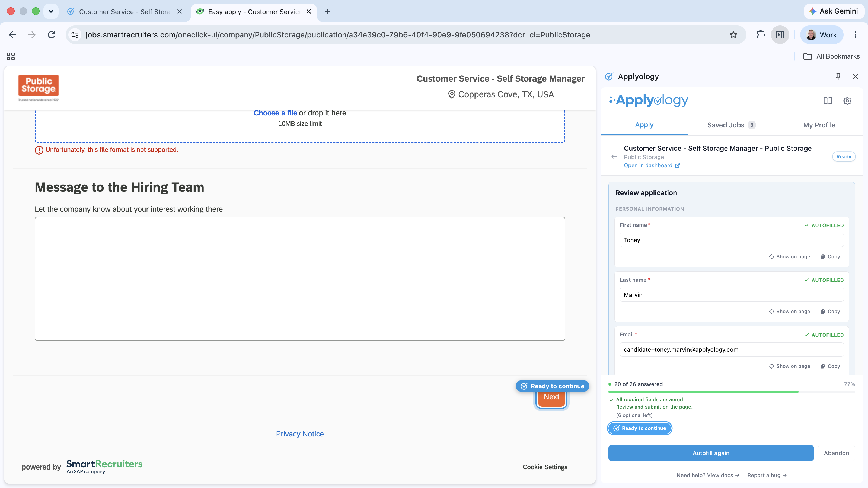
Task: Open the Chrome three-dot menu
Action: pos(855,35)
